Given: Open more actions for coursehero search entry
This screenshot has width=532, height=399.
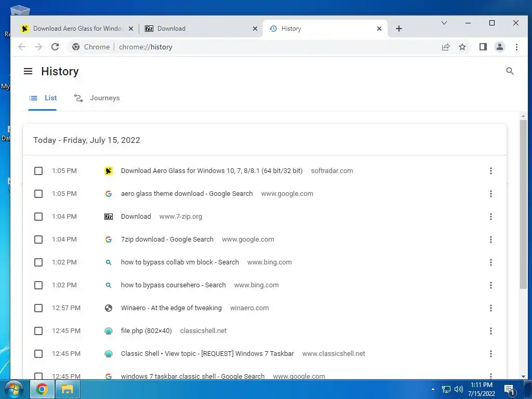Looking at the screenshot, I should [x=490, y=285].
